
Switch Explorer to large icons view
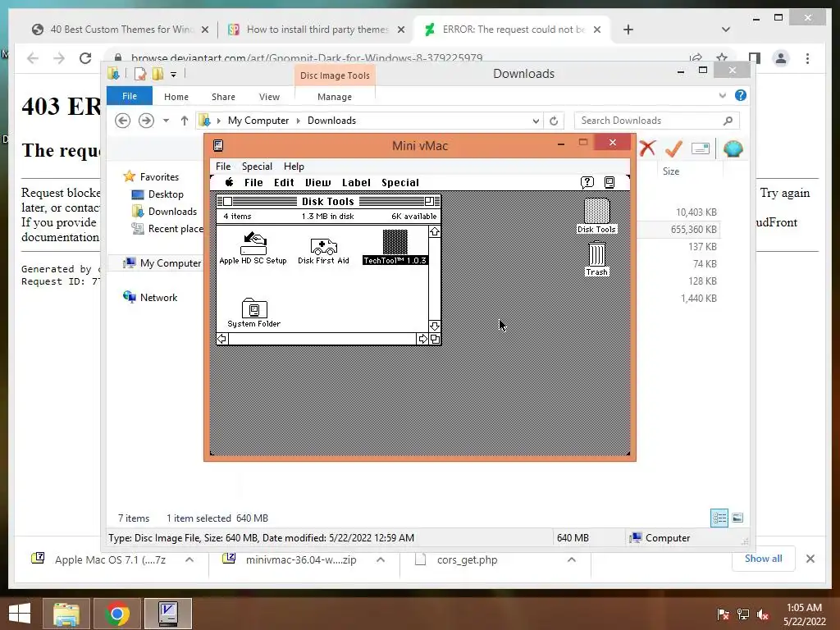(x=737, y=518)
